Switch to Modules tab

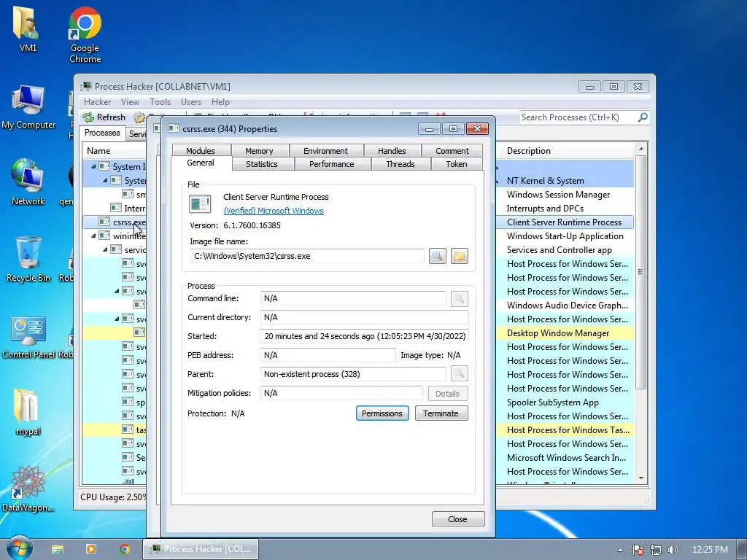click(x=201, y=150)
